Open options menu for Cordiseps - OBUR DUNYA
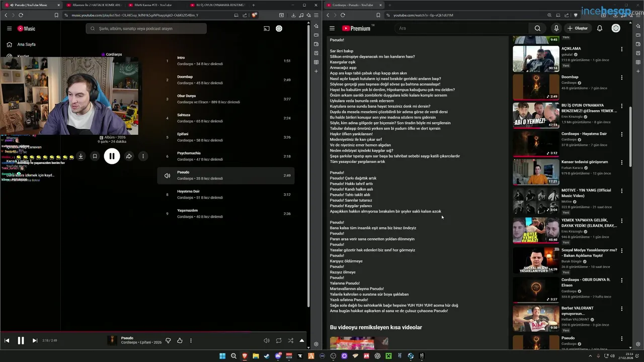Viewport: 644px width, 362px height. click(x=622, y=281)
